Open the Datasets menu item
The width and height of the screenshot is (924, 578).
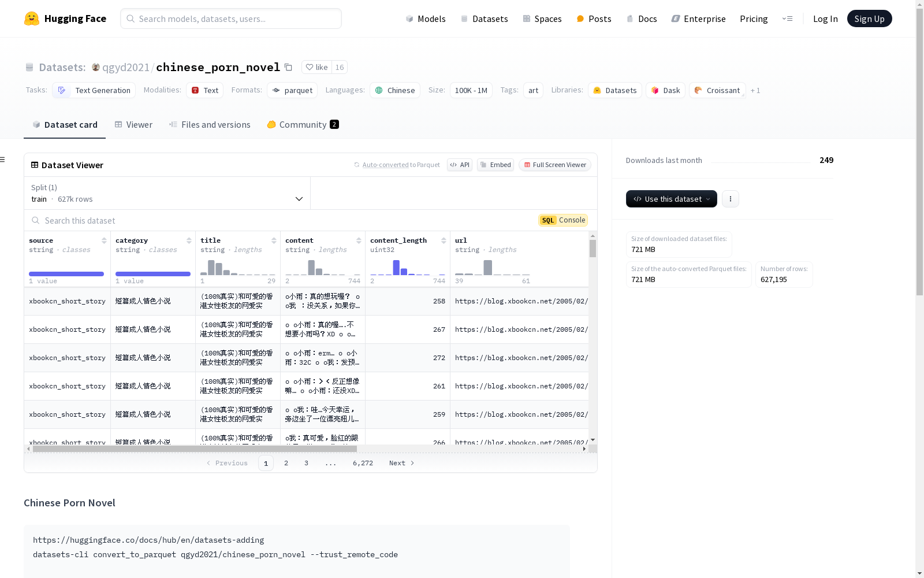click(x=484, y=18)
